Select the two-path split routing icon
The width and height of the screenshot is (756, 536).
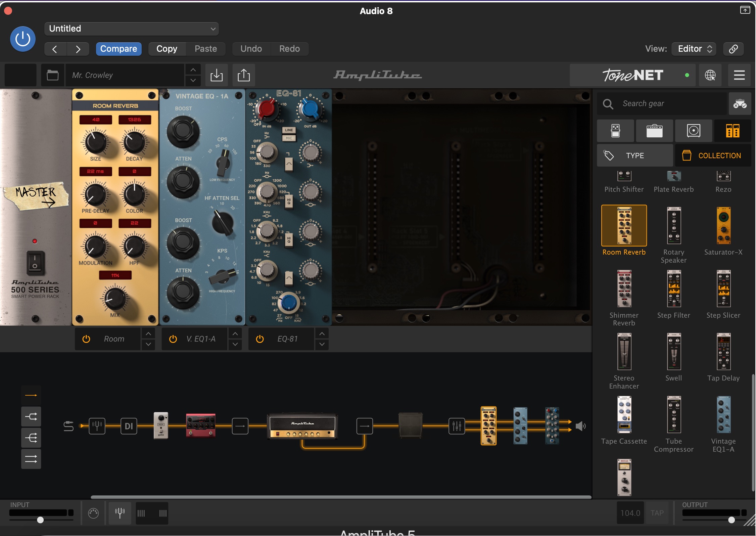pos(31,417)
